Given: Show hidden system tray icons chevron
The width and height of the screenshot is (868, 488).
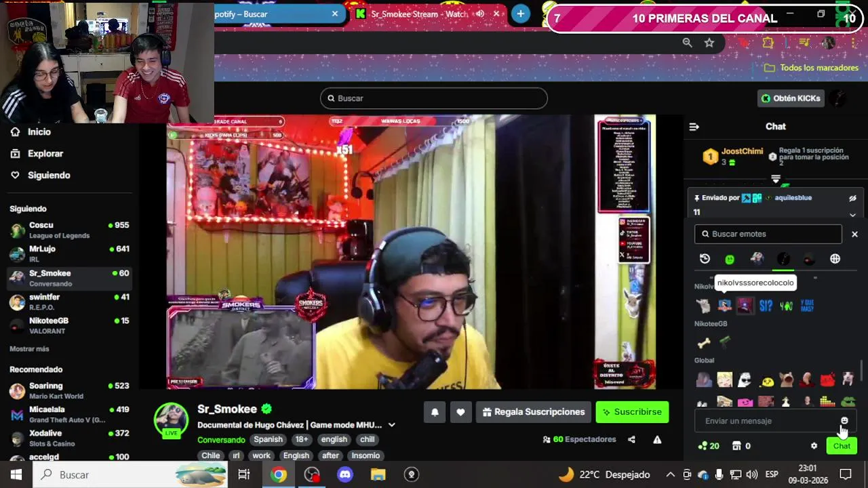Looking at the screenshot, I should coord(670,474).
